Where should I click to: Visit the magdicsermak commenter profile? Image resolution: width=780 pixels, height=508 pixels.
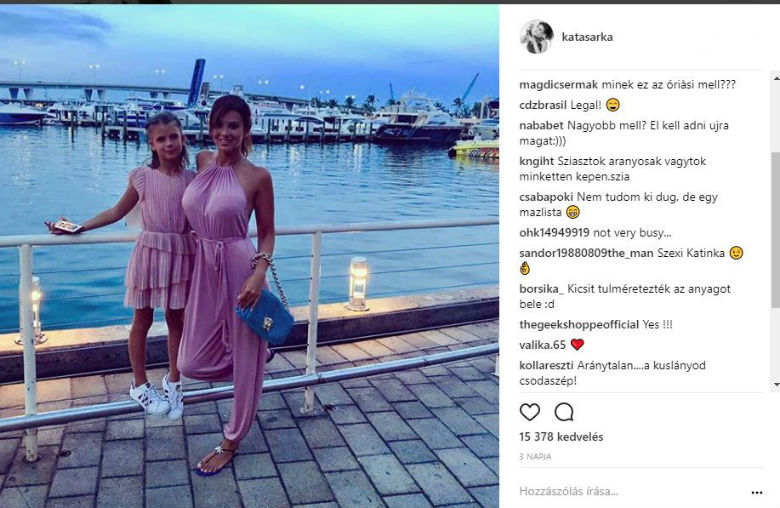click(x=558, y=85)
